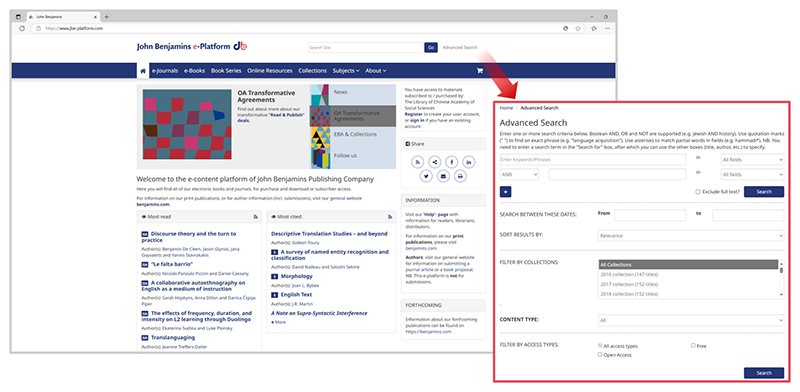This screenshot has height=392, width=800.
Task: Click the print icon in Share box
Action: [460, 177]
